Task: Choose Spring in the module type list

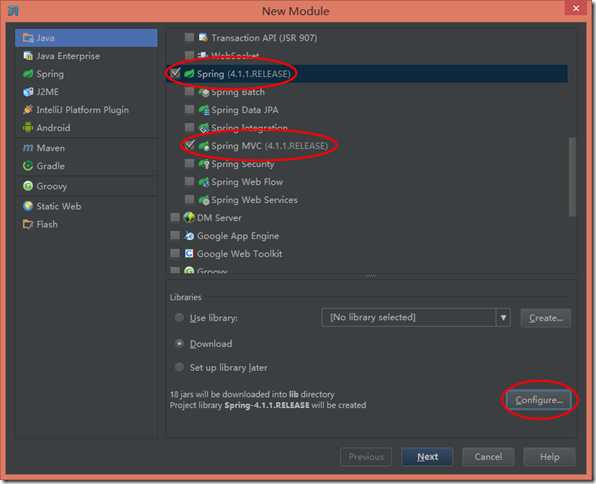Action: click(87, 74)
